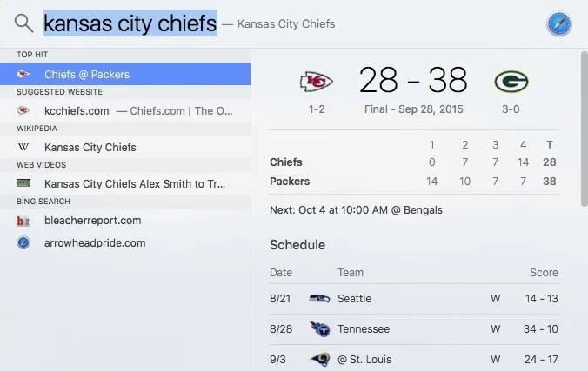Viewport: 588px width, 371px height.
Task: Open the arrowheadpride.com search result
Action: click(125, 242)
